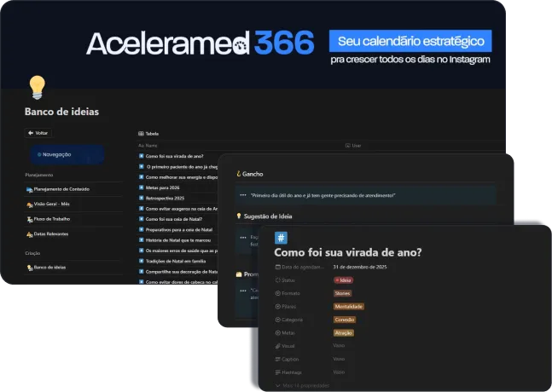Open Datas Relevantes page link
The width and height of the screenshot is (552, 392).
coord(51,233)
